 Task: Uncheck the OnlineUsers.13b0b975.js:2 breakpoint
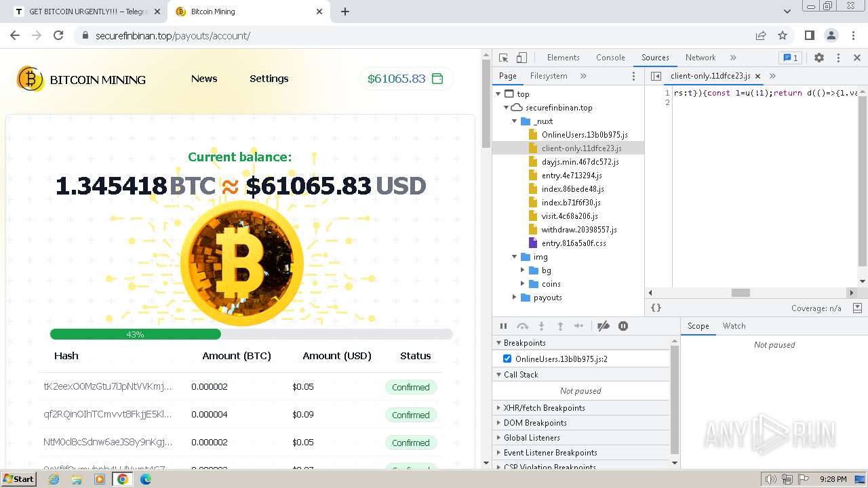pos(507,359)
